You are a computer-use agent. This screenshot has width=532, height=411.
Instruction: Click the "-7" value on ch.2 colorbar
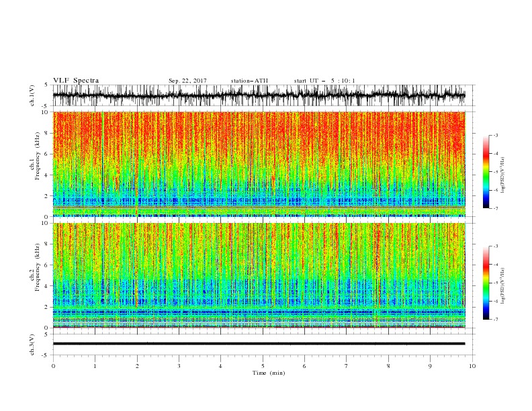coord(495,319)
